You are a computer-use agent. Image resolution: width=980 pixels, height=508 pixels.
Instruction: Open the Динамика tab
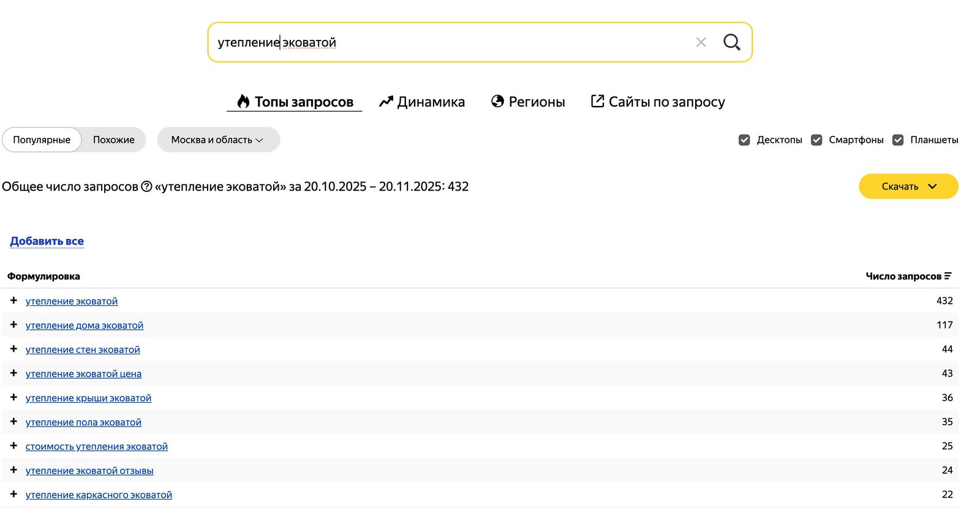pyautogui.click(x=422, y=102)
